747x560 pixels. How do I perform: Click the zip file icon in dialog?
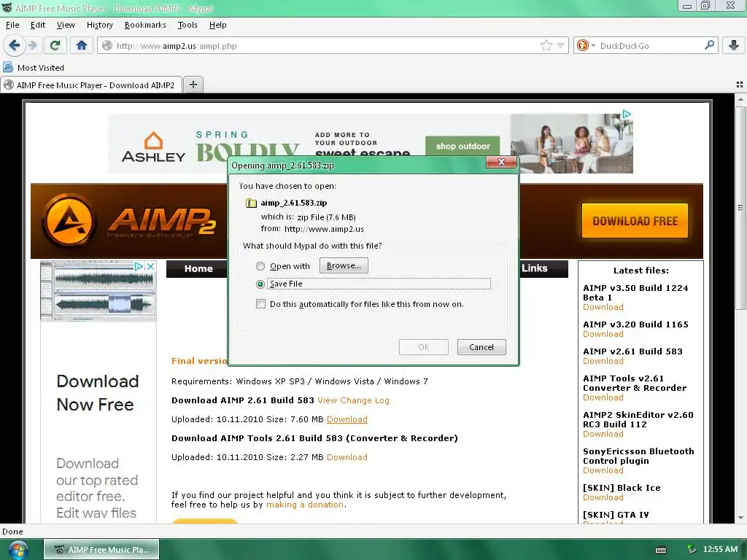click(251, 203)
